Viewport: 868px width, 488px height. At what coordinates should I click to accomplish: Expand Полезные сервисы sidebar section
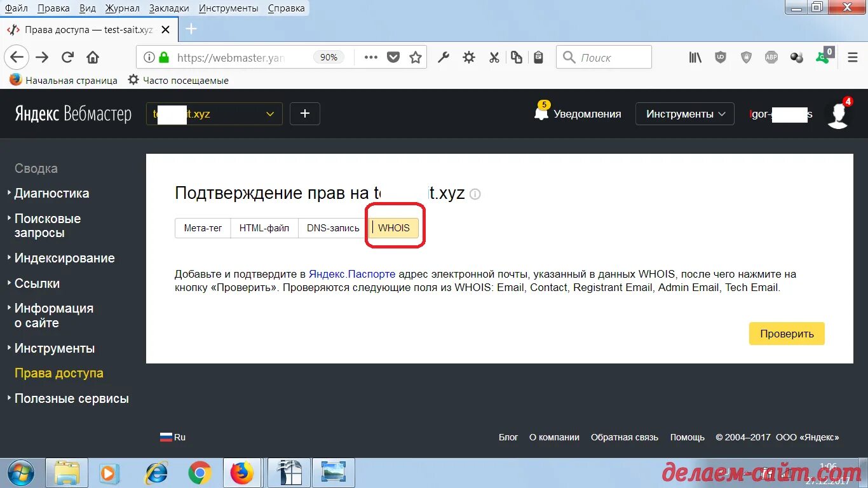coord(71,398)
